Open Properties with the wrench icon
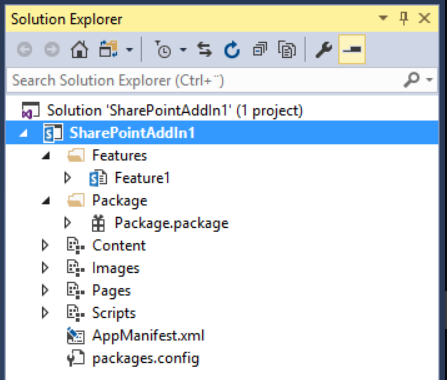This screenshot has width=447, height=380. coord(324,50)
